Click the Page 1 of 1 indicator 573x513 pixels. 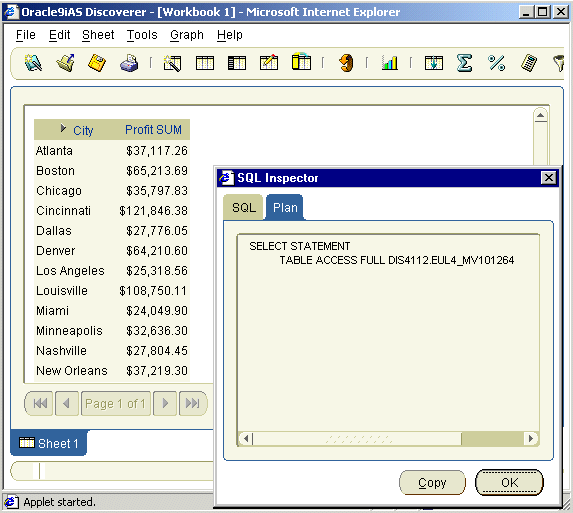pos(115,403)
